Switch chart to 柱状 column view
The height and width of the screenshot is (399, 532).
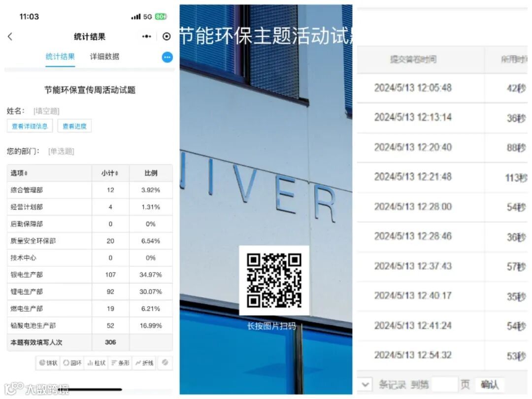(x=97, y=363)
